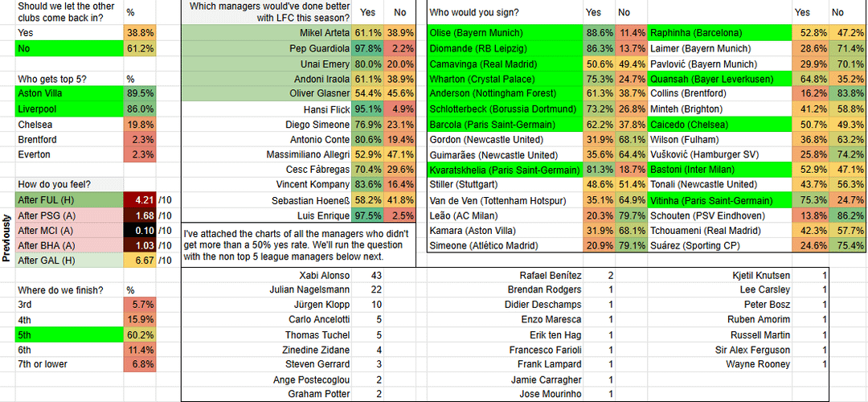
Task: Click the Raphinha (Barcelona) cell
Action: pyautogui.click(x=719, y=33)
